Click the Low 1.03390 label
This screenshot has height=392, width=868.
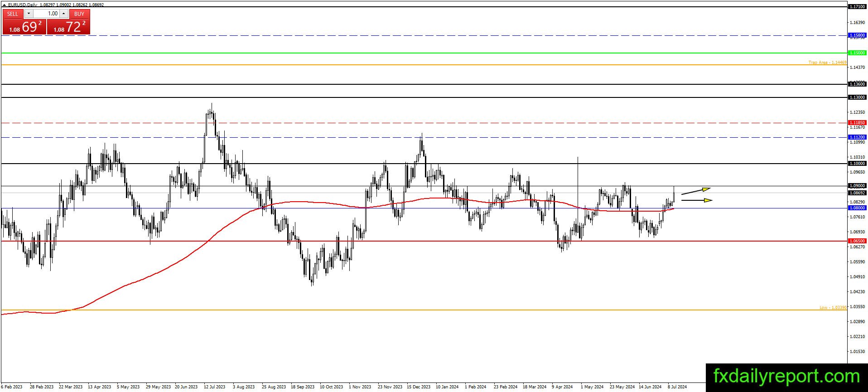833,308
